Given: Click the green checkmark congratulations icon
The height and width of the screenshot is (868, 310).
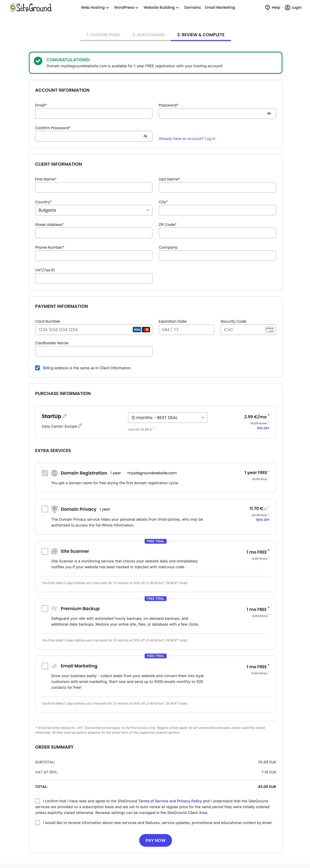Looking at the screenshot, I should [x=38, y=61].
